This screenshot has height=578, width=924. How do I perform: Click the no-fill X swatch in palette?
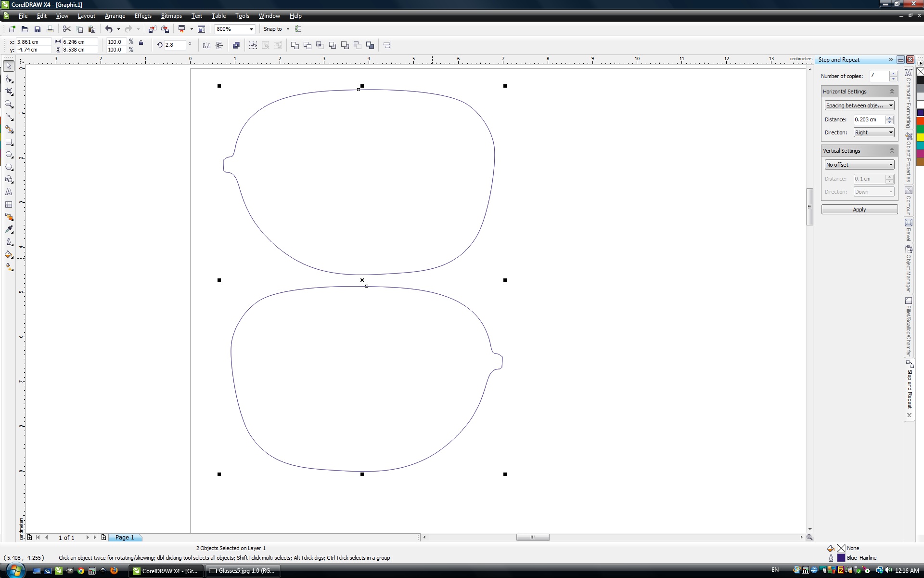[920, 72]
